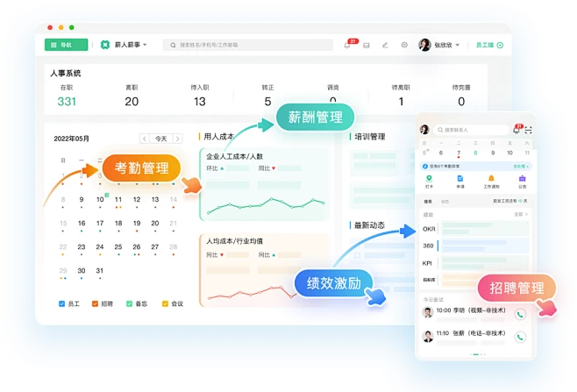Open the 待入职 count 13
Viewport: 577px width, 392px height.
[x=199, y=101]
